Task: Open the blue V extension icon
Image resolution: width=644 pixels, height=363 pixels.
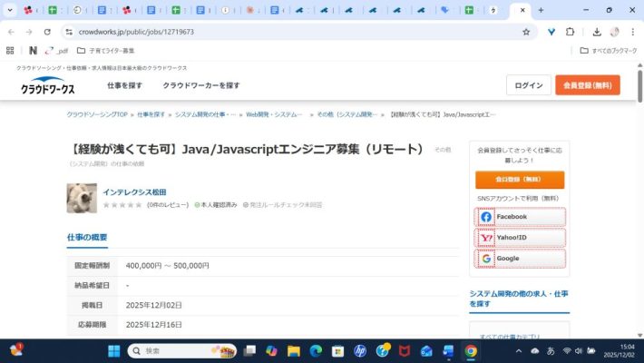Action: click(x=551, y=32)
